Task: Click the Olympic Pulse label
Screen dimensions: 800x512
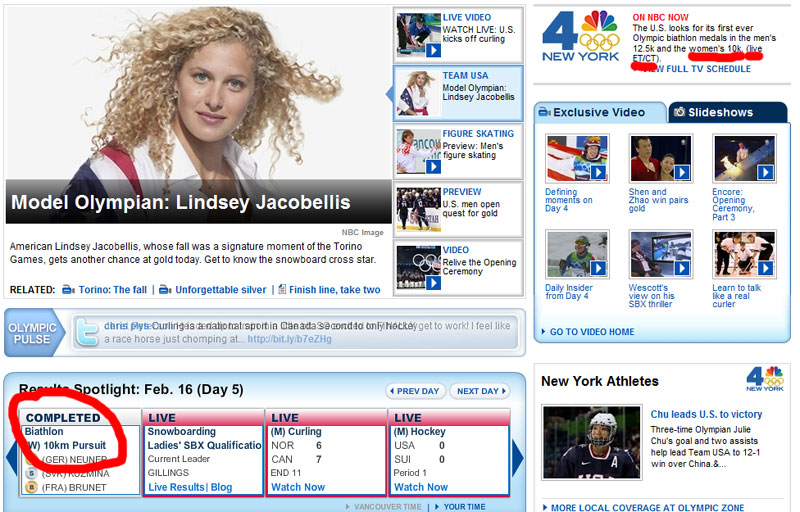Action: pos(32,334)
